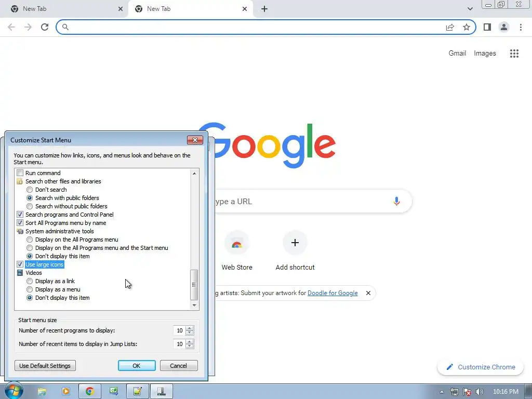Decrease recent items in Jump Lists
532x399 pixels.
190,347
